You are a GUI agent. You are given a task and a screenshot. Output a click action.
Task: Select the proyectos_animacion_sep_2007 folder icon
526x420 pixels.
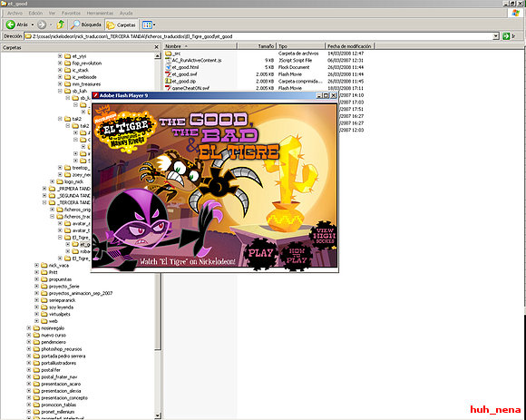(x=44, y=293)
